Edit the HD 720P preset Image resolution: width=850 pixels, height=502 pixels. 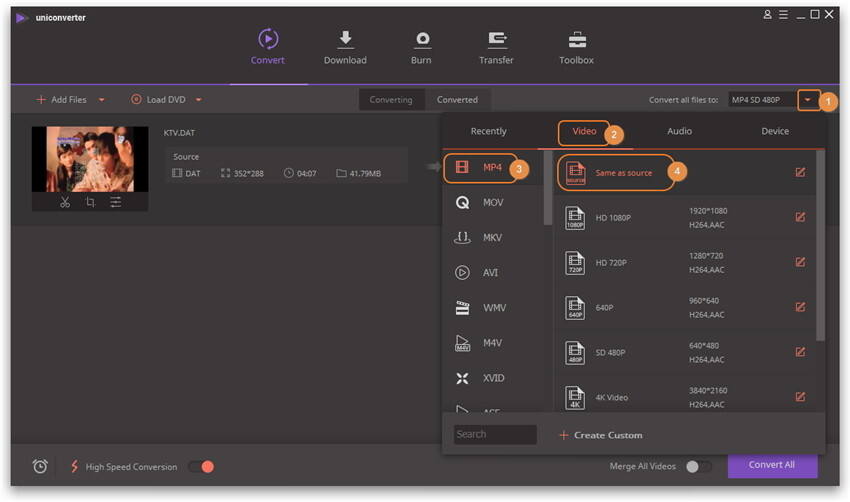[x=800, y=262]
